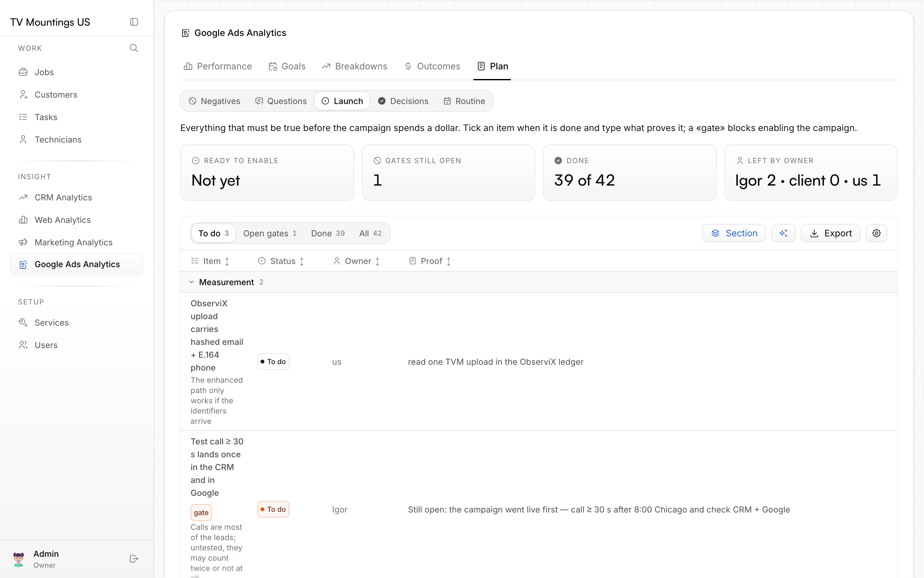Click the sparkle AI icon button
The image size is (924, 578).
tap(783, 233)
